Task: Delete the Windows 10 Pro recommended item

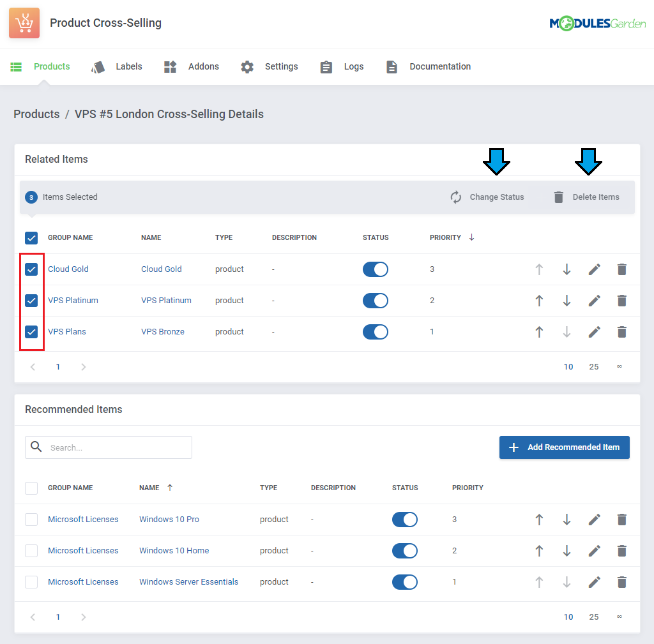Action: [622, 520]
